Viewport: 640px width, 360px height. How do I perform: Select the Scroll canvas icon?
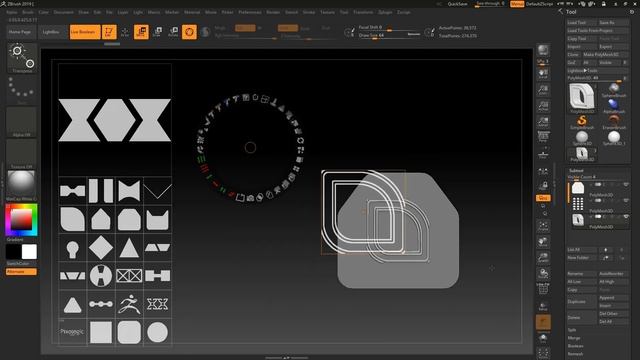[543, 73]
